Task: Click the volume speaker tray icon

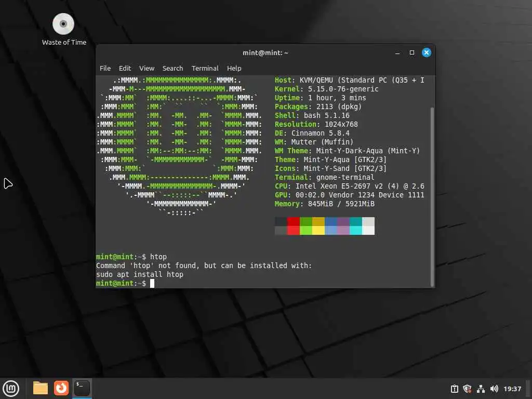Action: (x=494, y=389)
